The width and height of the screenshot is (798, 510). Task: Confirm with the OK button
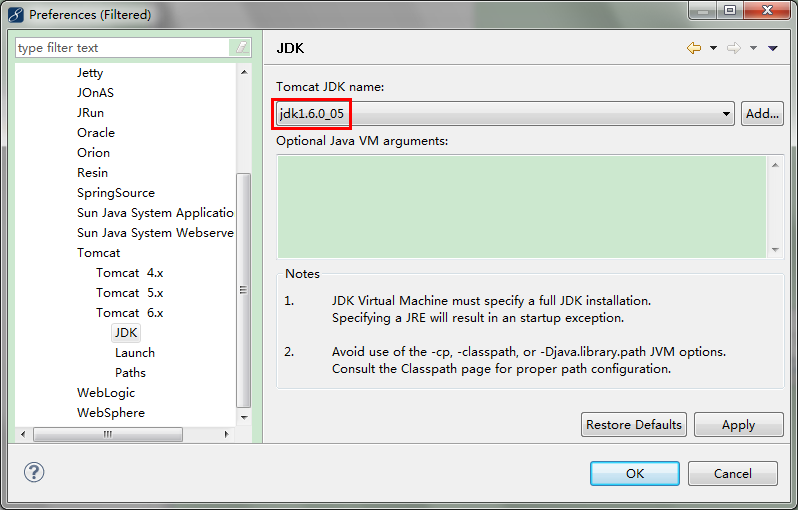pyautogui.click(x=635, y=473)
